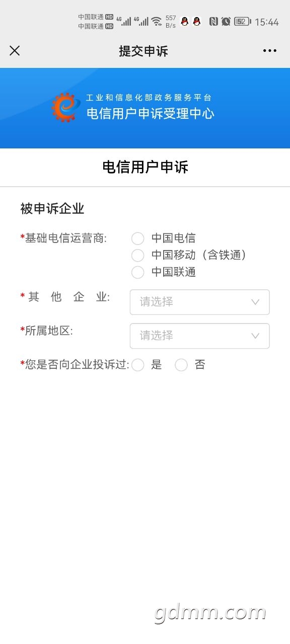Image resolution: width=290 pixels, height=644 pixels.
Task: Tap the 电信用户申诉受理中心 banner title
Action: 151,113
